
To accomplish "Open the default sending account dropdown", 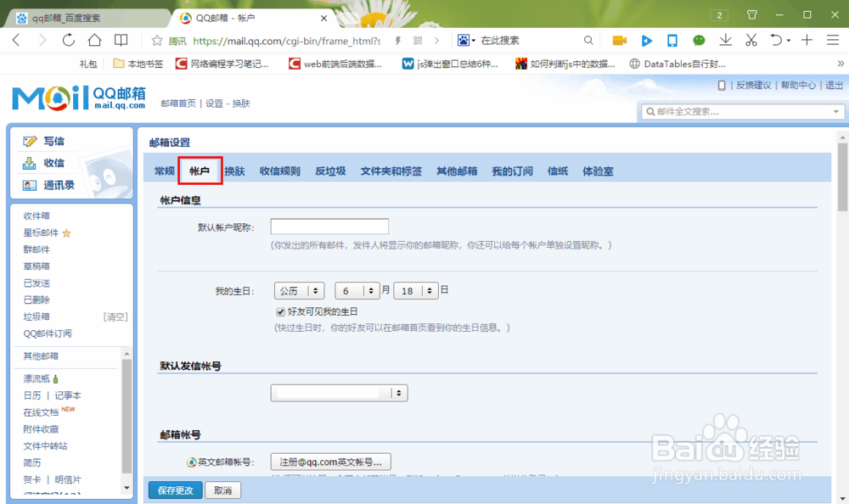I will pos(339,393).
